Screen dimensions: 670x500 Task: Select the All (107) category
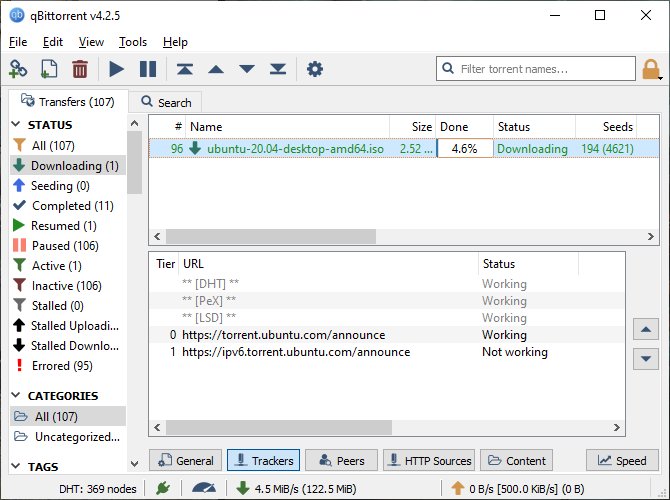(x=68, y=417)
